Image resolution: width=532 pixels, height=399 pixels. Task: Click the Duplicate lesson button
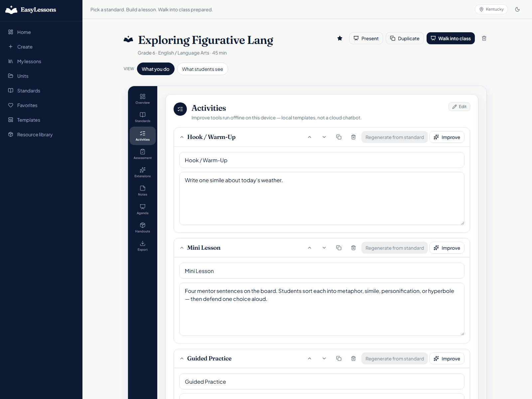tap(405, 38)
